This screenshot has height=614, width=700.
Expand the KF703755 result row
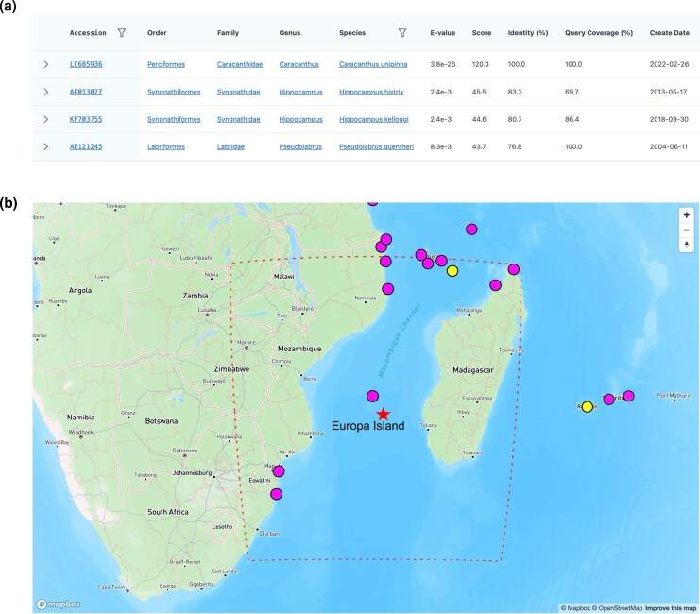[x=46, y=119]
